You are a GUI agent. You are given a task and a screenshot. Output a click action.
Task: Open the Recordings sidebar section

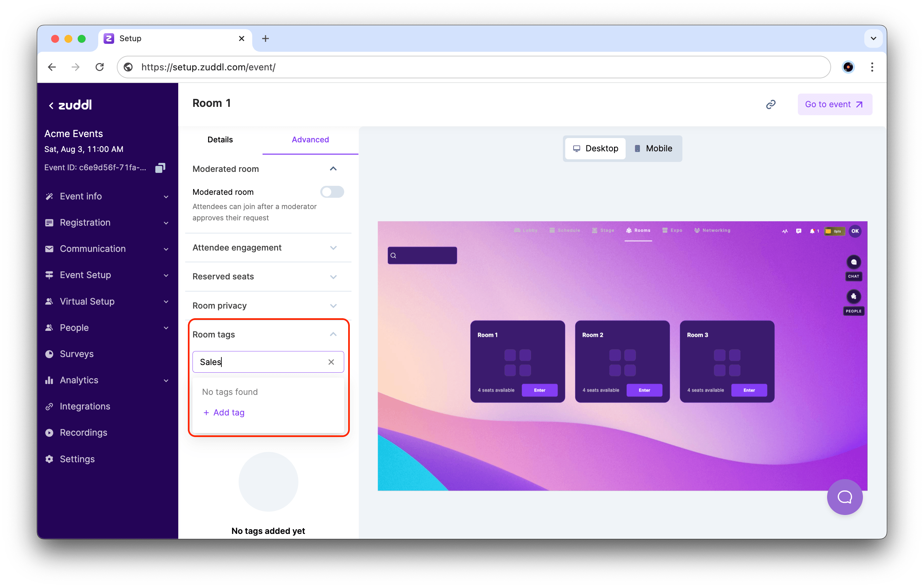pos(83,433)
